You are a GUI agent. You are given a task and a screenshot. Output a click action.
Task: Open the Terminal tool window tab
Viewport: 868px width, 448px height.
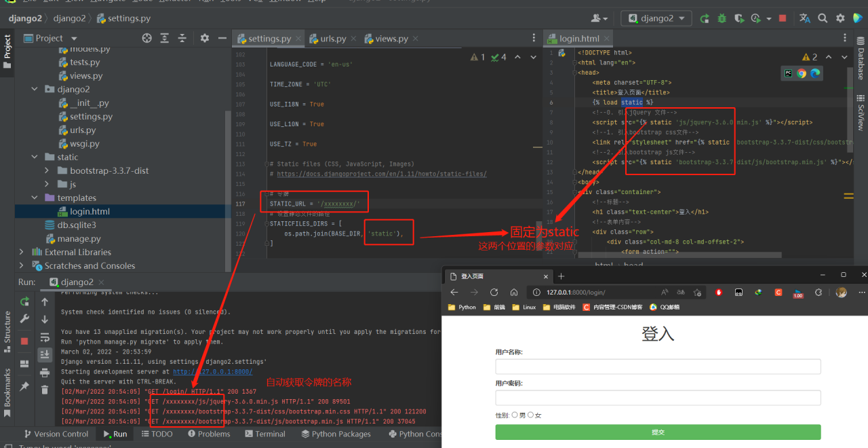point(265,434)
